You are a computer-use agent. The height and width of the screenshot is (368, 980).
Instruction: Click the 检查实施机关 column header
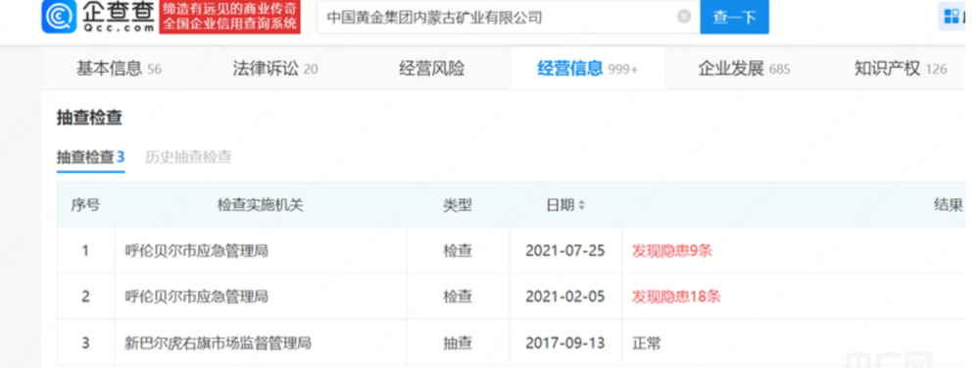click(x=260, y=205)
